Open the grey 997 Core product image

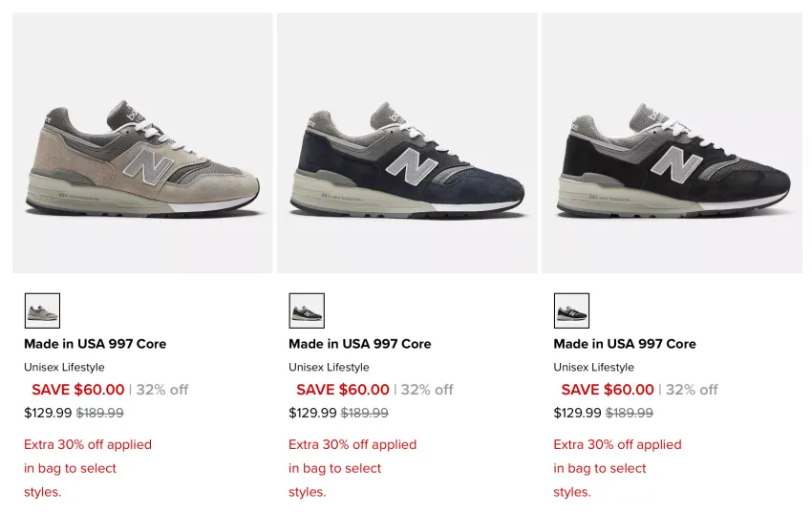coord(142,143)
